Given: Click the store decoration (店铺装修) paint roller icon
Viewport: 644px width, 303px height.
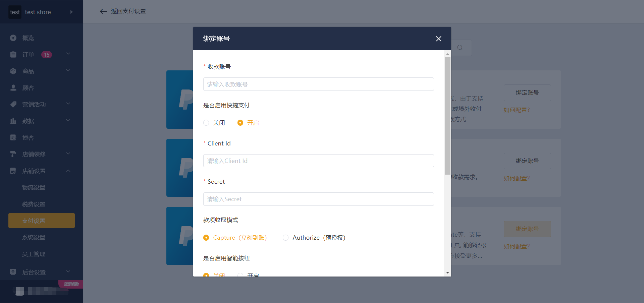Looking at the screenshot, I should [13, 154].
